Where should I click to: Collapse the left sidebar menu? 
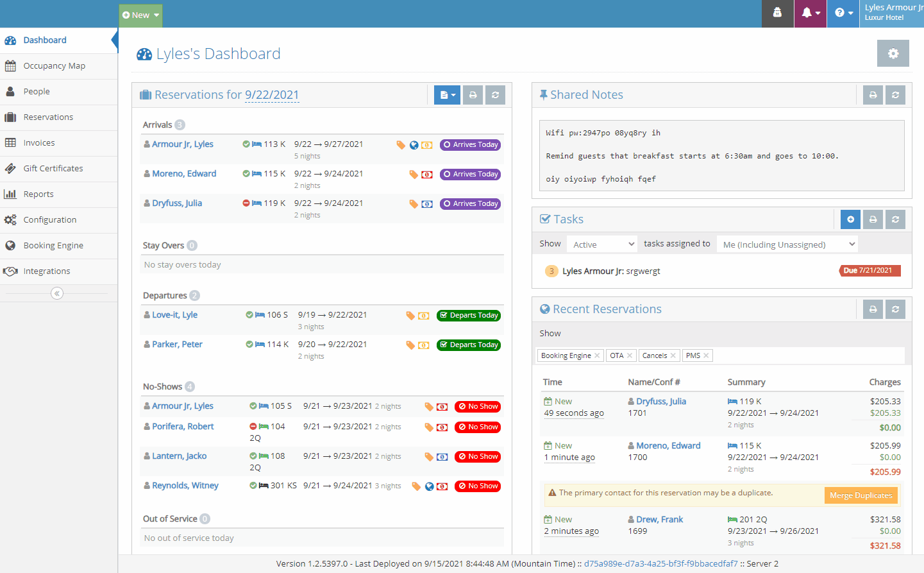pyautogui.click(x=57, y=293)
